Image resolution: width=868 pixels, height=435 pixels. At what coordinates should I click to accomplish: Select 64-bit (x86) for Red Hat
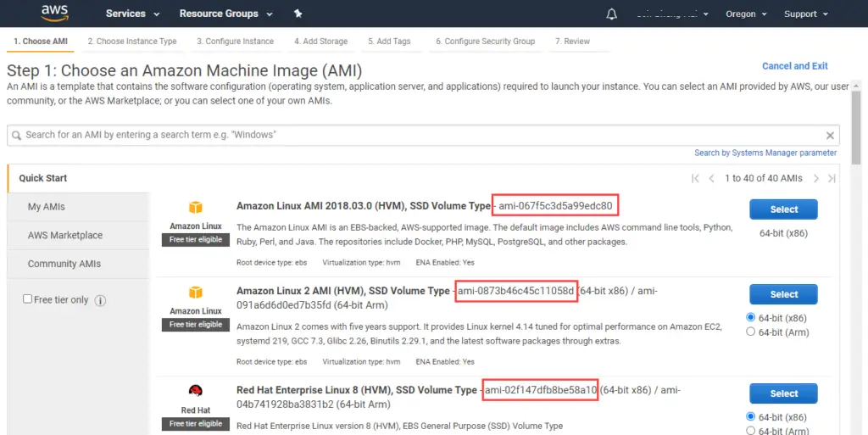pyautogui.click(x=751, y=416)
